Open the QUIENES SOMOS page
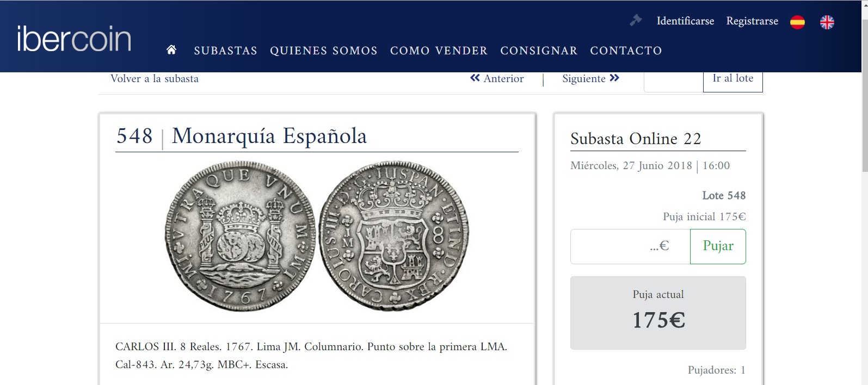 [324, 51]
